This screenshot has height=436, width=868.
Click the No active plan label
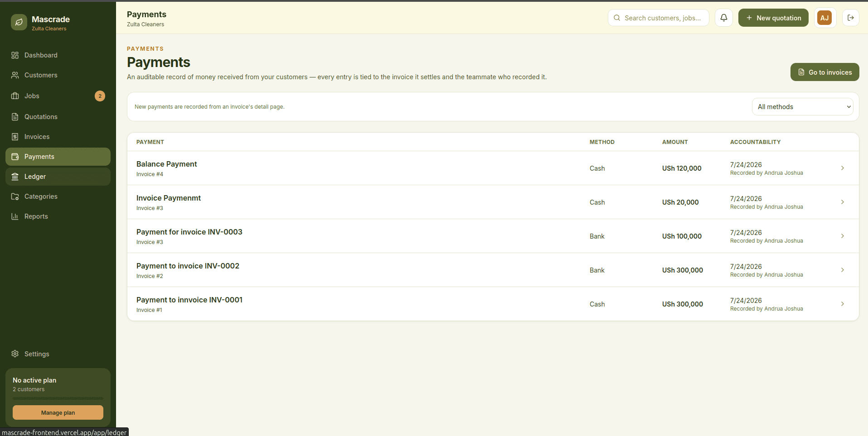click(34, 380)
